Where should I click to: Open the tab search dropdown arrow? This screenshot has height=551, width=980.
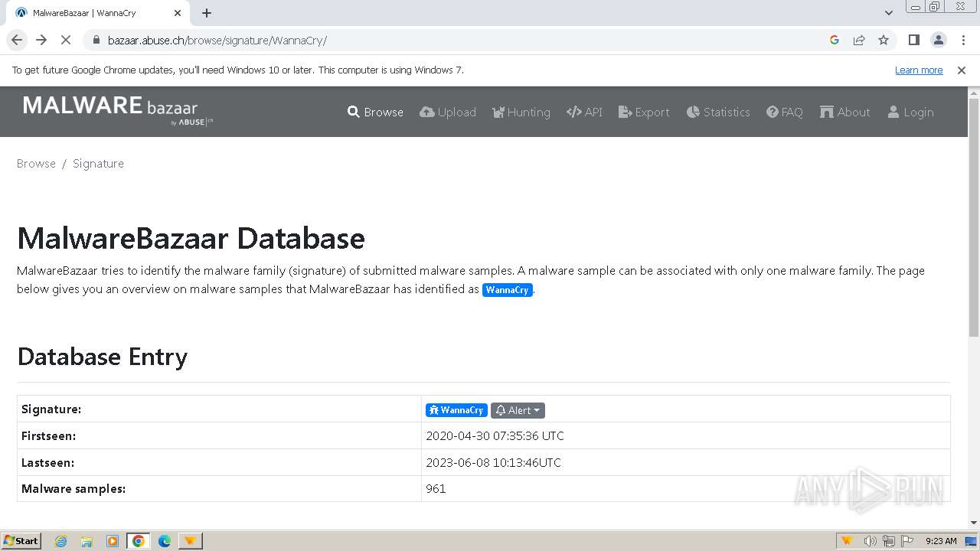[888, 13]
